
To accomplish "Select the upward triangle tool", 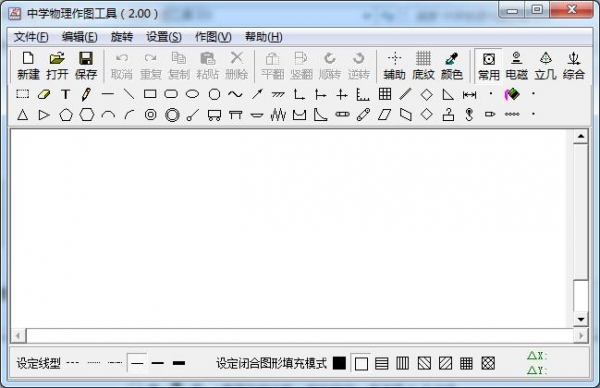I will click(23, 114).
